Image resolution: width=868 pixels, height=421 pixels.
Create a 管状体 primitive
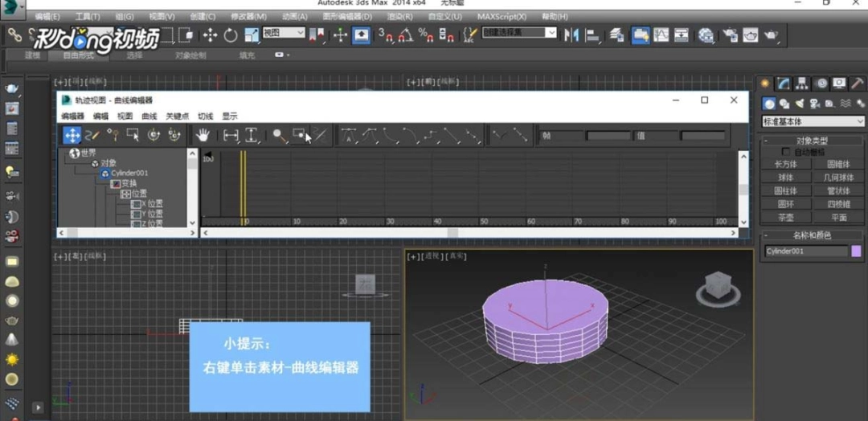838,191
